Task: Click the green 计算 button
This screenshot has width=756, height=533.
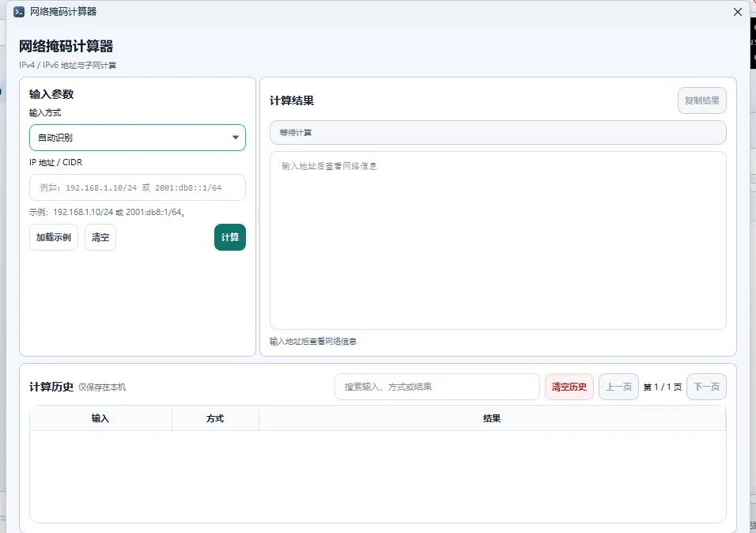Action: [230, 237]
